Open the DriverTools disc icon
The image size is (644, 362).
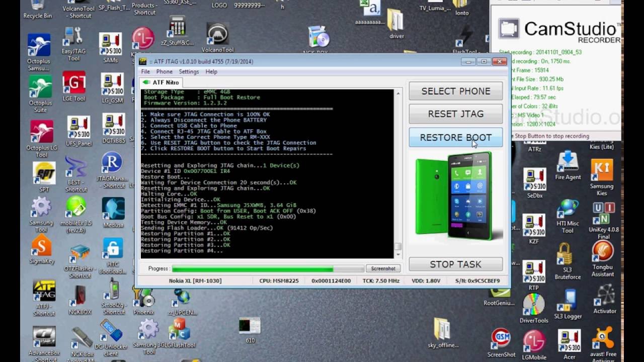pos(534,308)
